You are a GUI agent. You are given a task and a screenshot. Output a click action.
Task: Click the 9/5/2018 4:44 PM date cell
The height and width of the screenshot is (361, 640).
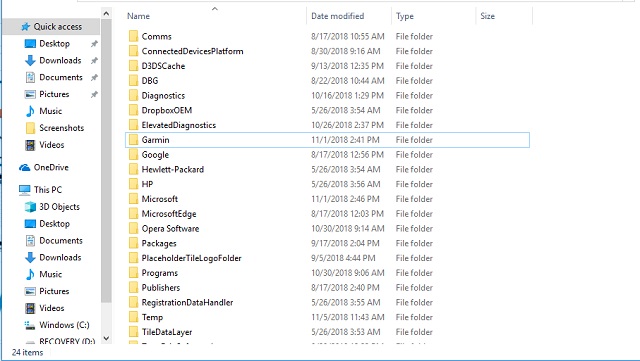343,258
